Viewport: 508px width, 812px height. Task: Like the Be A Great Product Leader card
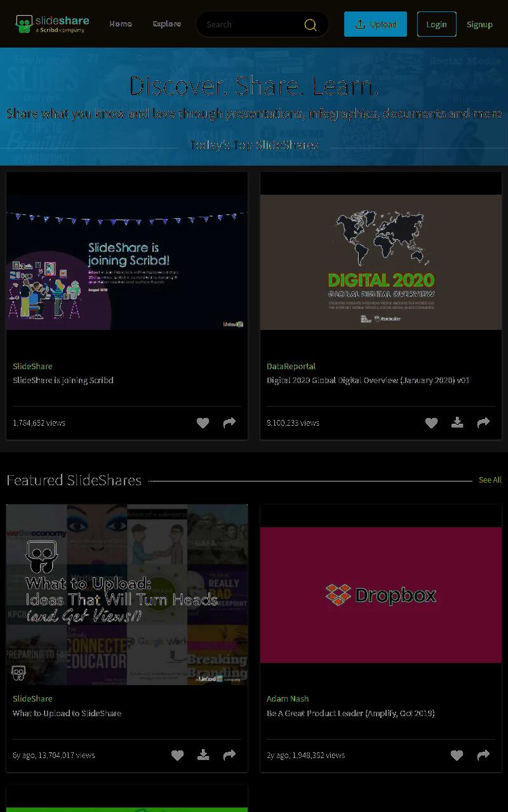tap(457, 755)
